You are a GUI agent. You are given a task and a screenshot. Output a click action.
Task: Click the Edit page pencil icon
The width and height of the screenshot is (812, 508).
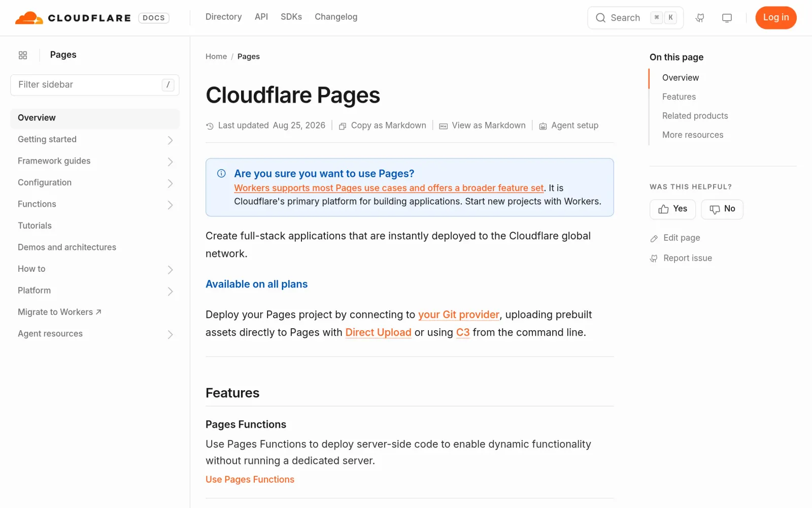[x=654, y=238]
